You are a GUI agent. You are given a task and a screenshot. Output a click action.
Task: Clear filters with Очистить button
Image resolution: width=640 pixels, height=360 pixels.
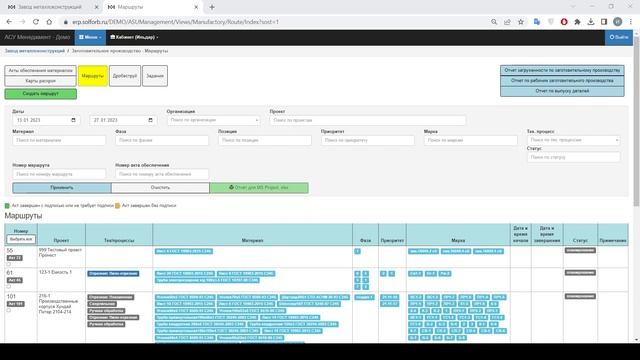160,188
